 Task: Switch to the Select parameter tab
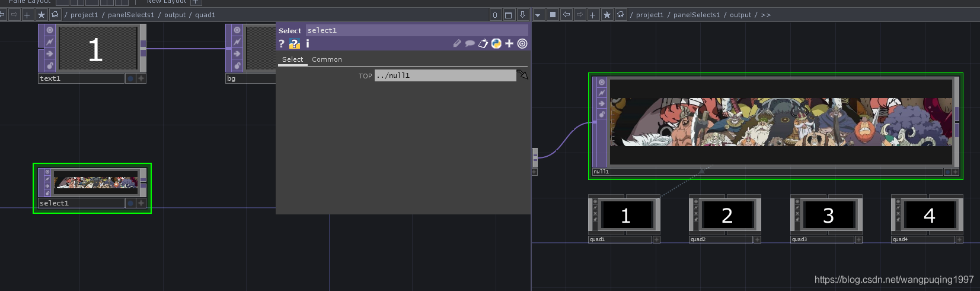[x=292, y=59]
